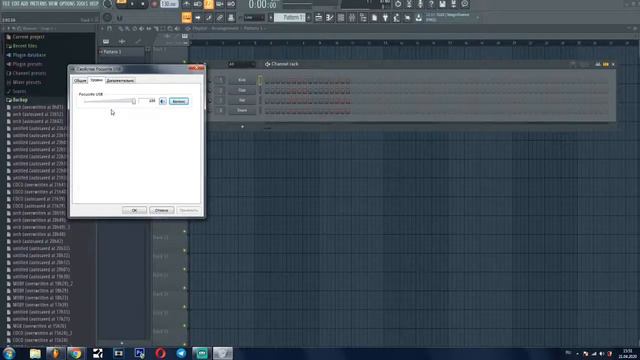This screenshot has height=360, width=640.
Task: Open File Explorer from the taskbar
Action: click(35, 353)
